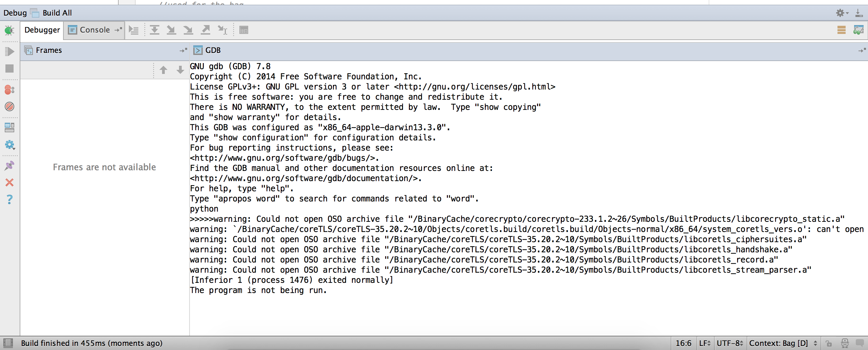The width and height of the screenshot is (868, 350).
Task: Click the Restore Layout icon in sidebar
Action: [9, 128]
